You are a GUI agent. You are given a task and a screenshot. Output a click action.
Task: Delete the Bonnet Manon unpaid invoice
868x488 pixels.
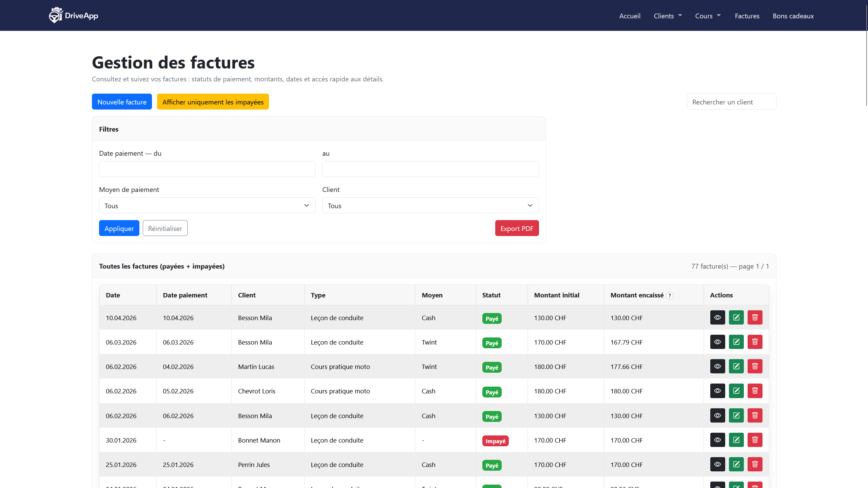(755, 440)
